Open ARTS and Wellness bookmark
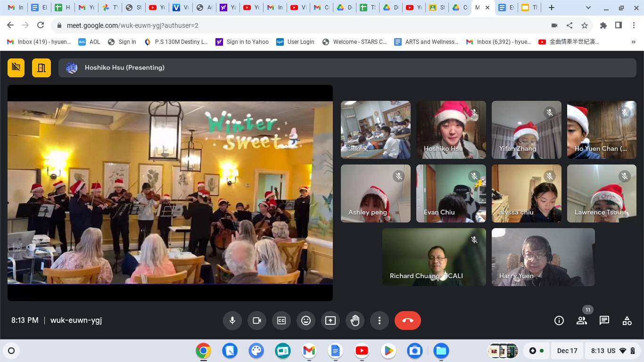The height and width of the screenshot is (362, 644). click(426, 42)
